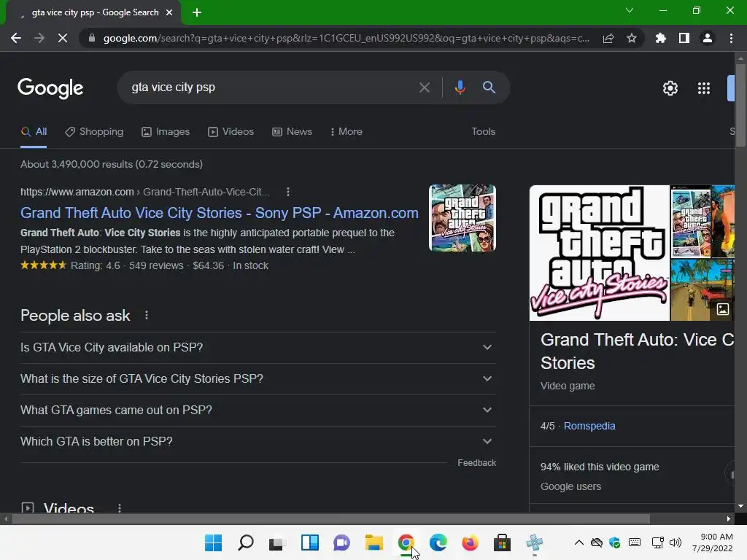Go back using the browser back arrow
Screen dimensions: 747x560
click(16, 38)
